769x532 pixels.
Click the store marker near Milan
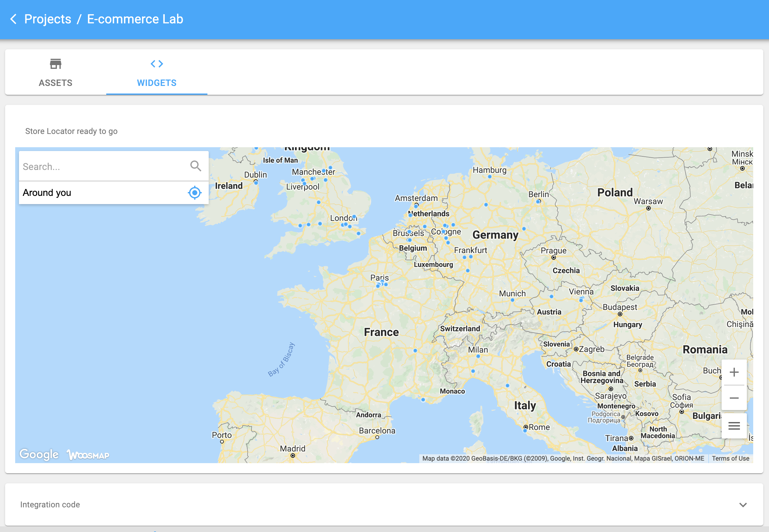coord(478,356)
